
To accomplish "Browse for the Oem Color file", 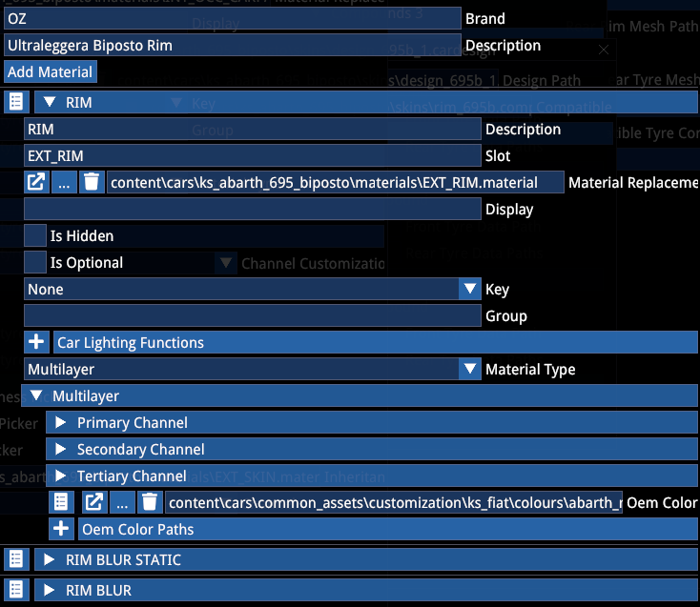I will tap(122, 502).
